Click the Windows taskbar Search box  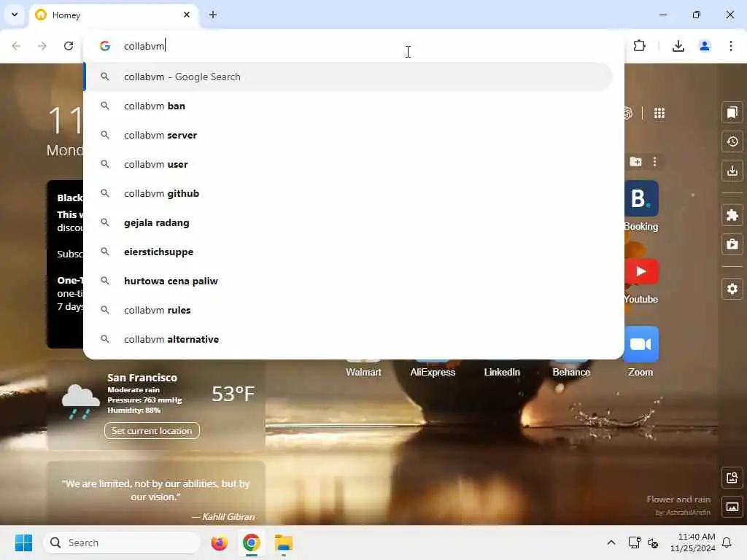122,542
